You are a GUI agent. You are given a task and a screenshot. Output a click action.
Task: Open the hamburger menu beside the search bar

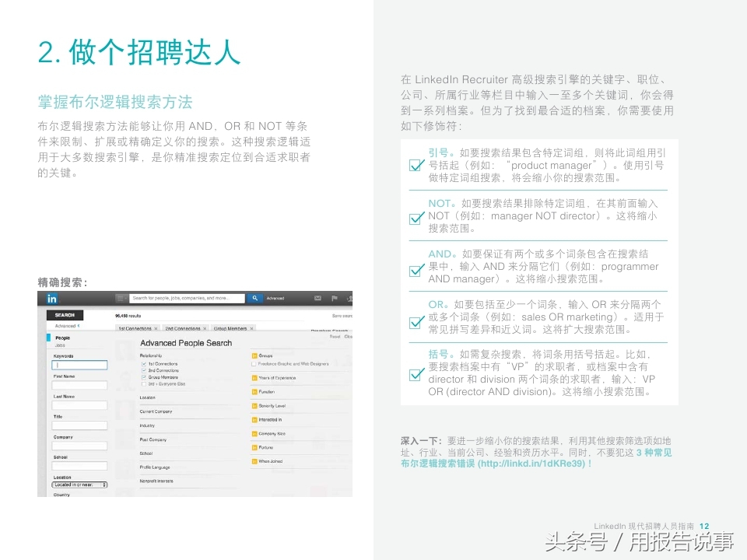121,297
